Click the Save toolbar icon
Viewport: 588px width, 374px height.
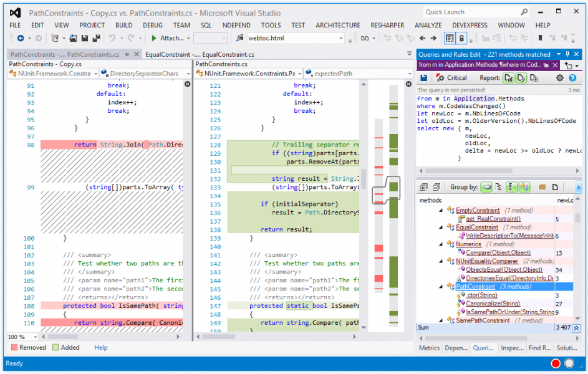(x=85, y=38)
